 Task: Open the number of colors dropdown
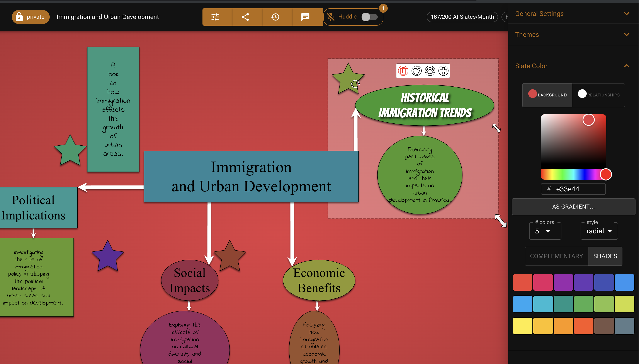pyautogui.click(x=545, y=231)
